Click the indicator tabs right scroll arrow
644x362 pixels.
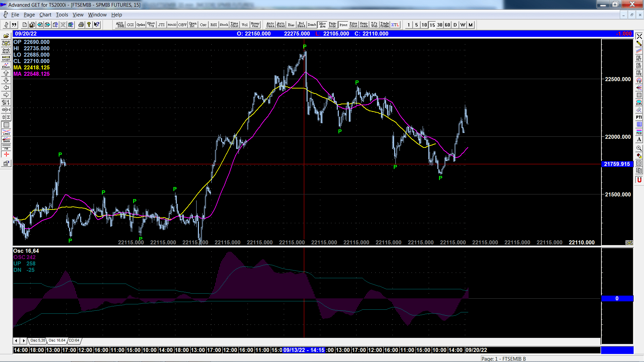[x=23, y=341]
